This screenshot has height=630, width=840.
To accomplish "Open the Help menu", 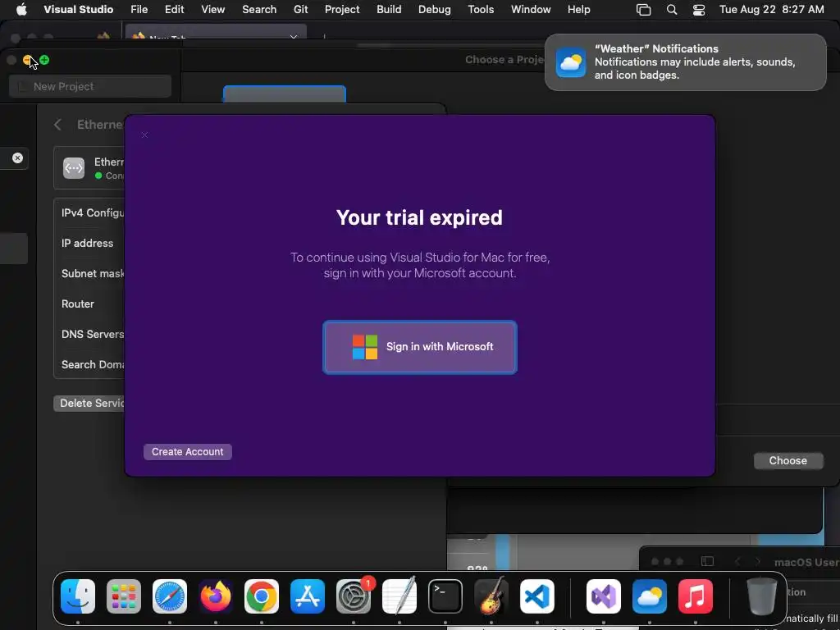I will (578, 9).
